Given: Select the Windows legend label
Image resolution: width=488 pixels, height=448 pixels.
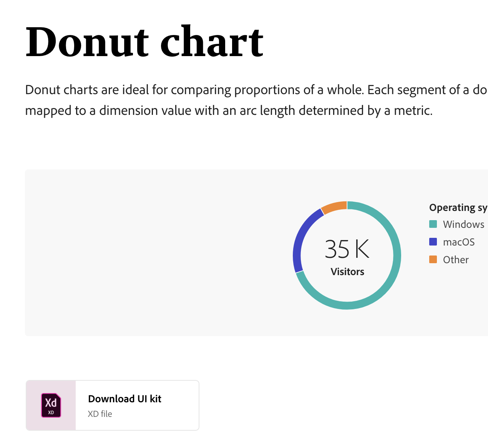Looking at the screenshot, I should [x=463, y=224].
